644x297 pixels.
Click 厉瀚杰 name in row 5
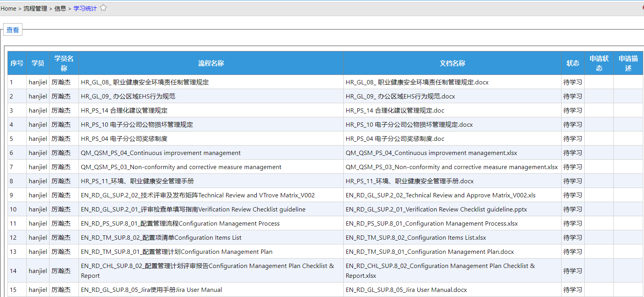[x=61, y=139]
